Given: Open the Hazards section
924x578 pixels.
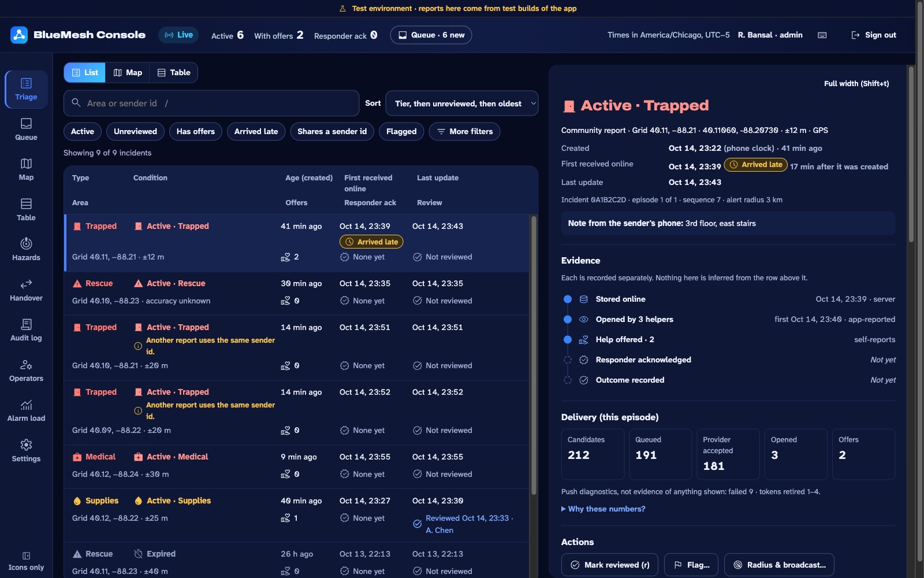Looking at the screenshot, I should tap(26, 250).
